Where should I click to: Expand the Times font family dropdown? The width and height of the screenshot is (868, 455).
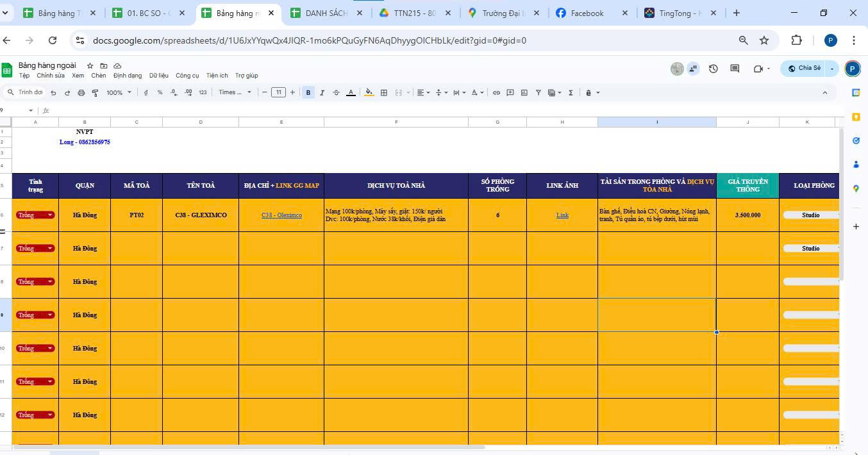(x=235, y=93)
